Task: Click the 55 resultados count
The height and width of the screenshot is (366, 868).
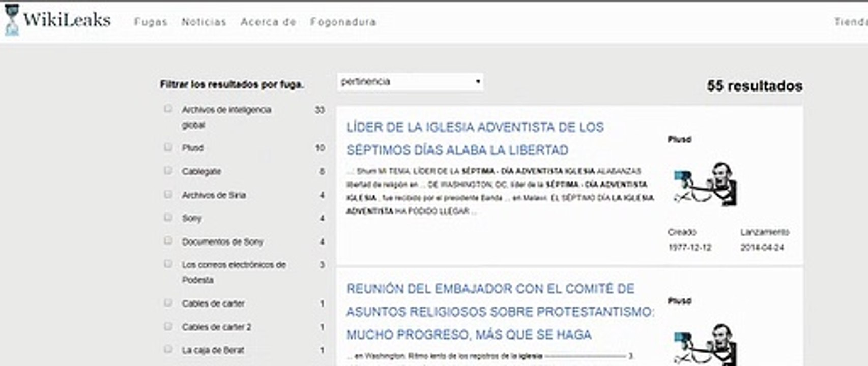Action: click(755, 86)
